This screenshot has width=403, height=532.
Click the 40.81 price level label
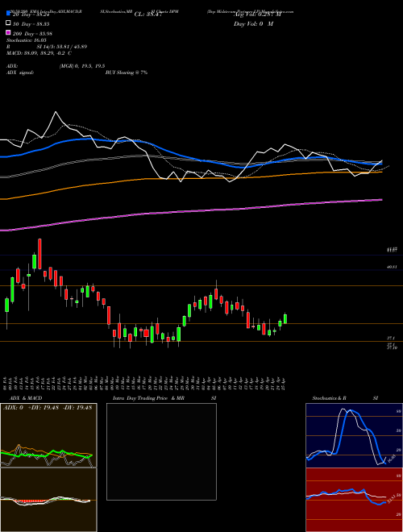pyautogui.click(x=393, y=268)
